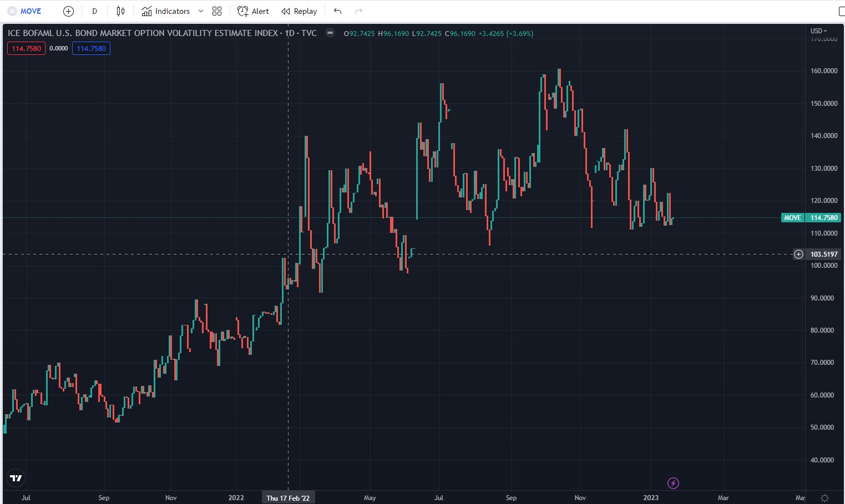Viewport: 845px width, 504px height.
Task: Add a compare symbol with the plus icon
Action: pos(68,11)
